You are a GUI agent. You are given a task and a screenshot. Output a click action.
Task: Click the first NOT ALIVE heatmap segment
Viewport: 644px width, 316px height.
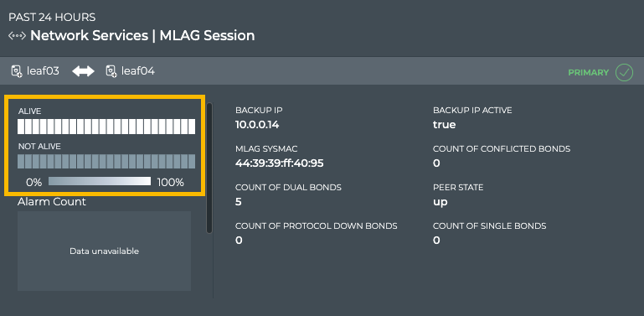(21, 162)
